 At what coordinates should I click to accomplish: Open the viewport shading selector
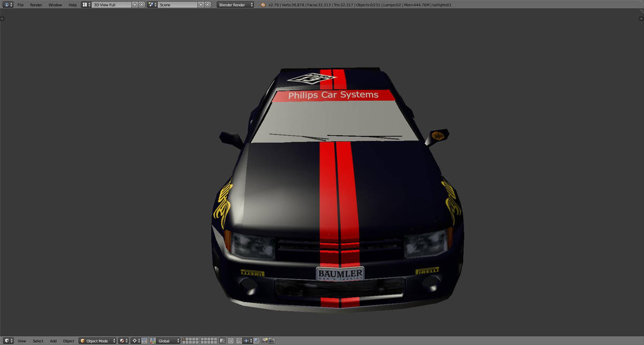coord(123,341)
